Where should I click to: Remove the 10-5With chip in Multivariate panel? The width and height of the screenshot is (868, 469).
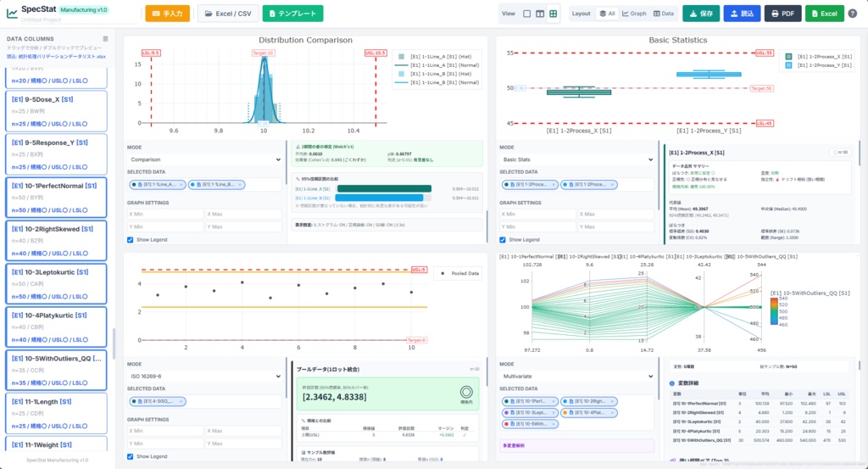(x=553, y=424)
